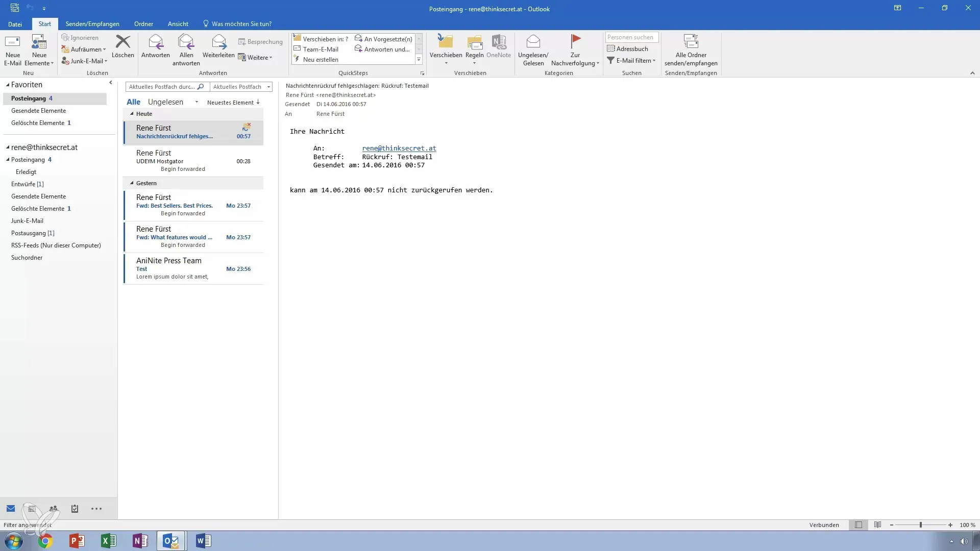Image resolution: width=980 pixels, height=551 pixels.
Task: Filter the list by Ungelesen
Action: coord(165,102)
